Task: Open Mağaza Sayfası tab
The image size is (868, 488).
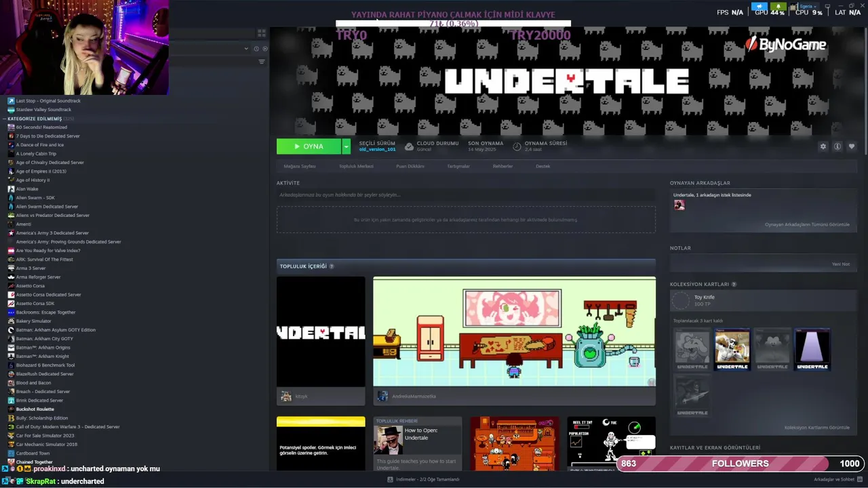Action: pos(300,166)
